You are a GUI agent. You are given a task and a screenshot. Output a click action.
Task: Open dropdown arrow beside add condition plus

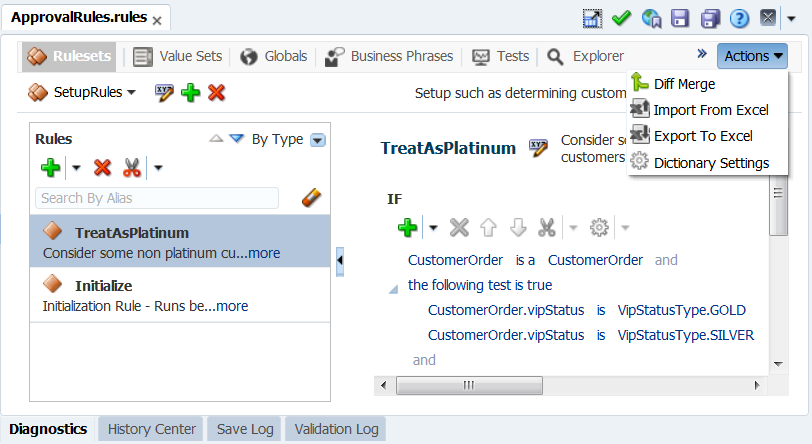[433, 227]
